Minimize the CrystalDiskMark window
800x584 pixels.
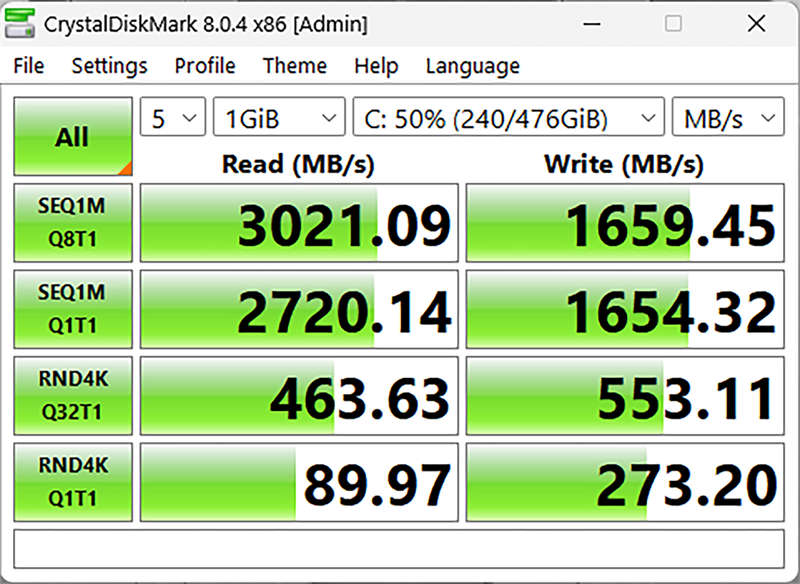[592, 23]
